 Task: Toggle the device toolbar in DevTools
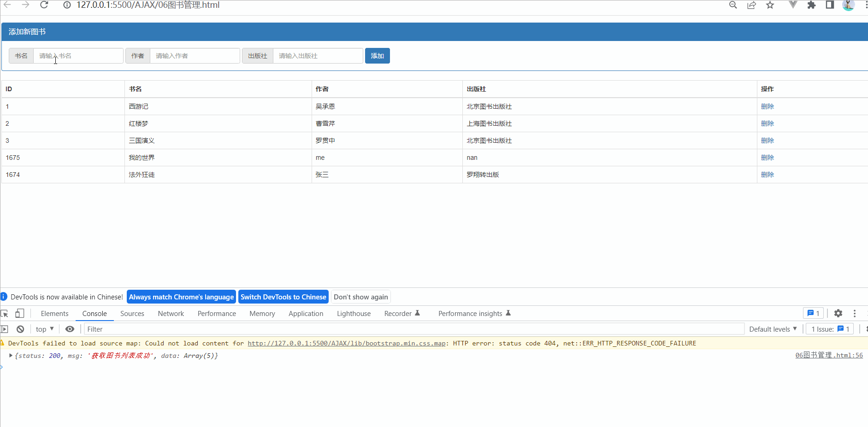19,313
